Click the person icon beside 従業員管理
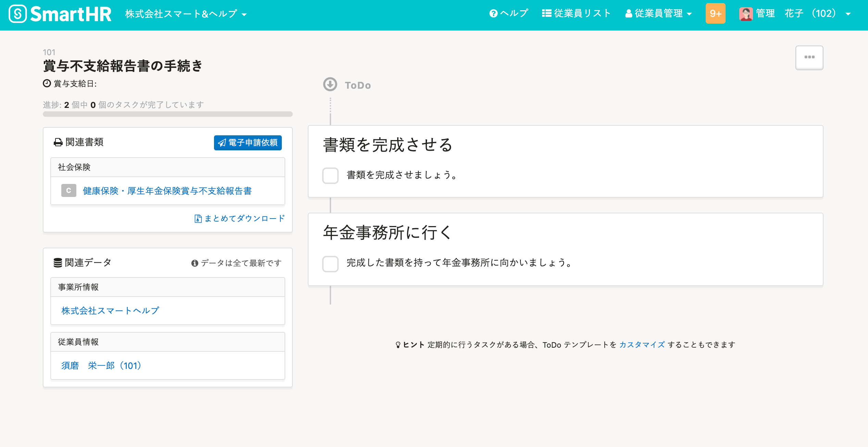The image size is (868, 447). (629, 13)
